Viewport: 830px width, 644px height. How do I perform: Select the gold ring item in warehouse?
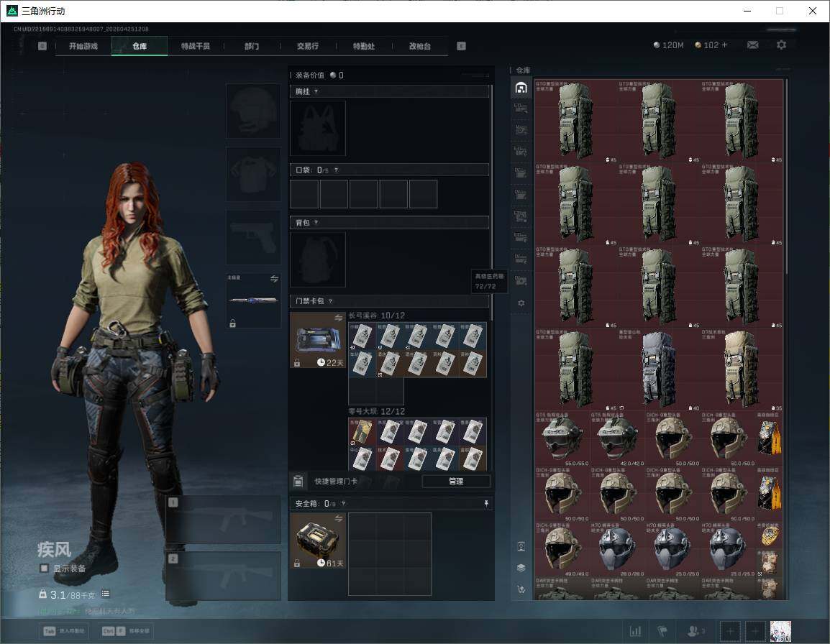click(769, 535)
